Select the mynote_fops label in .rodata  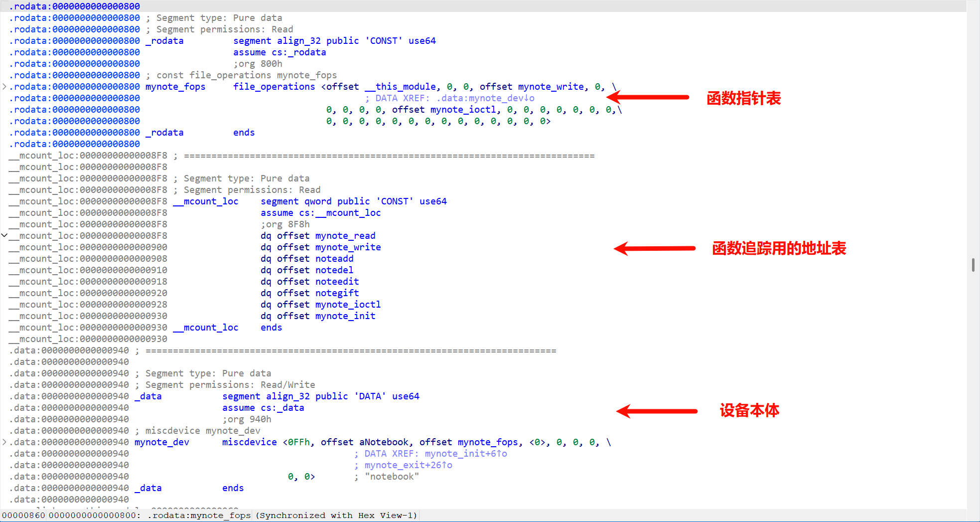point(175,87)
